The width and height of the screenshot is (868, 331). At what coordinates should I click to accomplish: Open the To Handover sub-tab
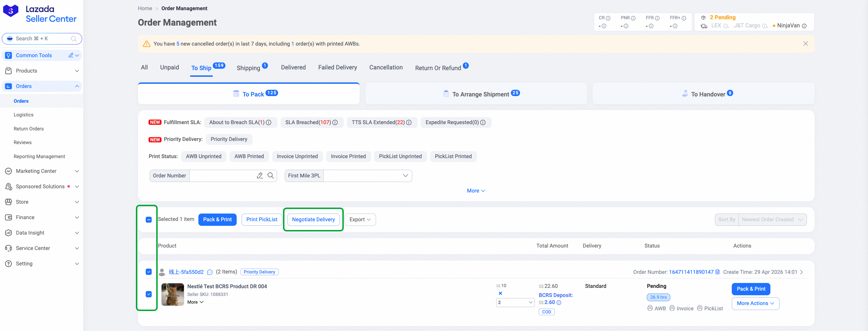tap(703, 94)
